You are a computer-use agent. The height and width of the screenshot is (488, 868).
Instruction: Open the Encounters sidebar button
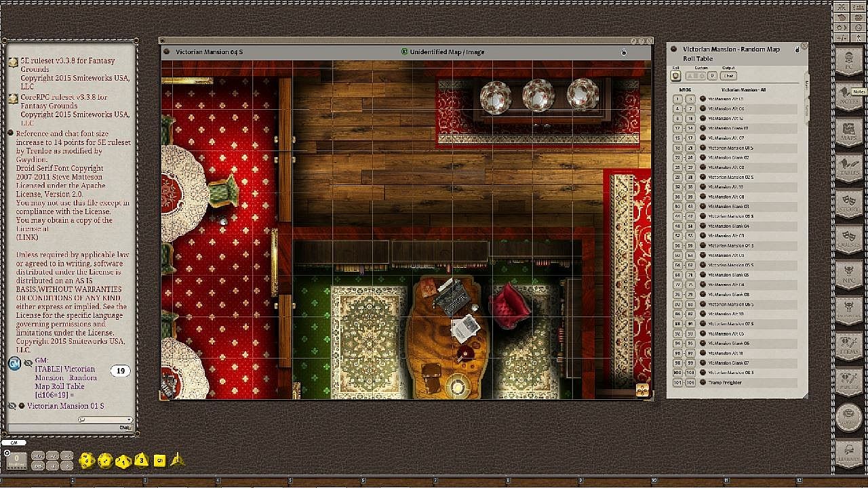pyautogui.click(x=848, y=310)
